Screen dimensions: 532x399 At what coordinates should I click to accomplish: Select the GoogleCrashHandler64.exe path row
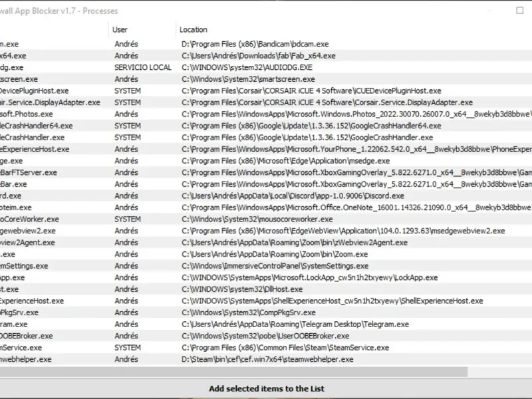click(311, 126)
